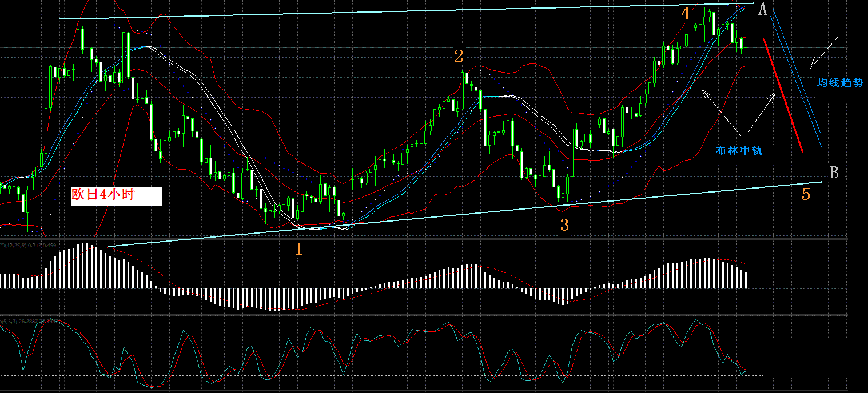
Task: Select the thick red projected downtrend line
Action: 783,95
